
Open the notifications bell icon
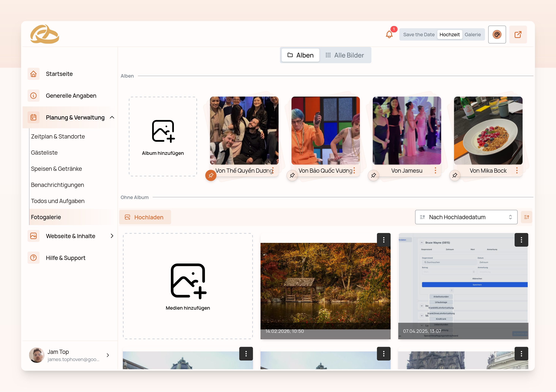[389, 34]
